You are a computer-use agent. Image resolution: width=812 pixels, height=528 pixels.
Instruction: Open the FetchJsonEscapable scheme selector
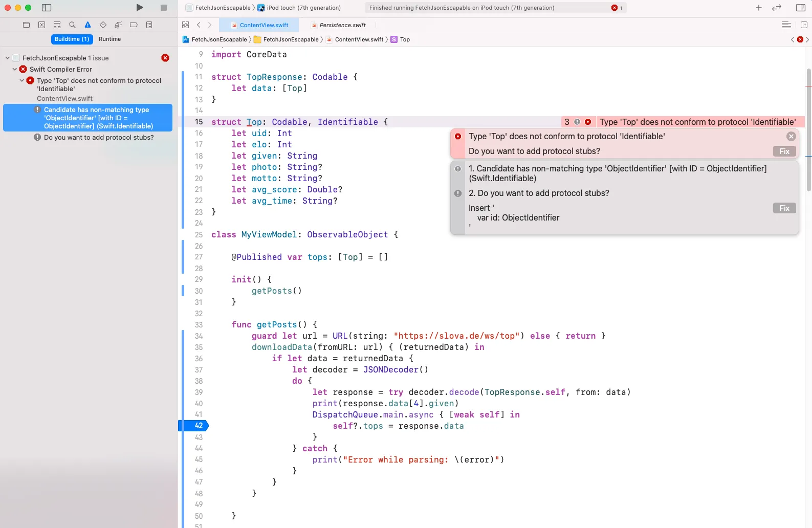coord(218,8)
